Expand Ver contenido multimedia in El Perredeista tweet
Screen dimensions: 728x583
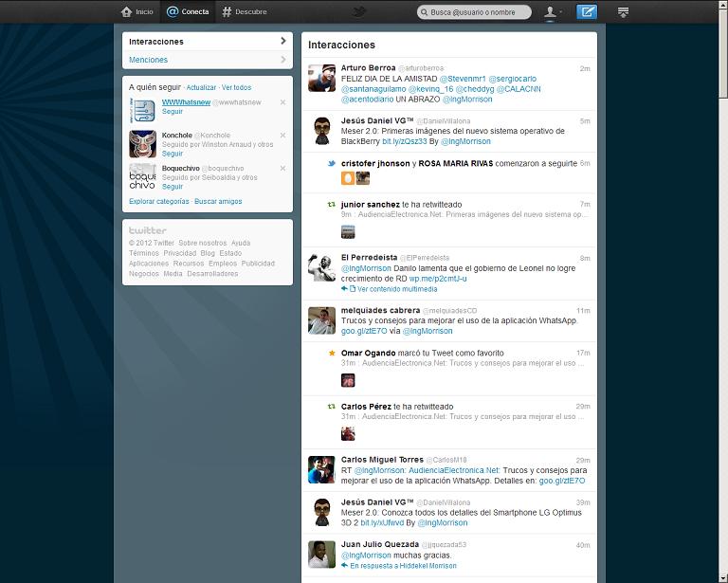point(393,289)
